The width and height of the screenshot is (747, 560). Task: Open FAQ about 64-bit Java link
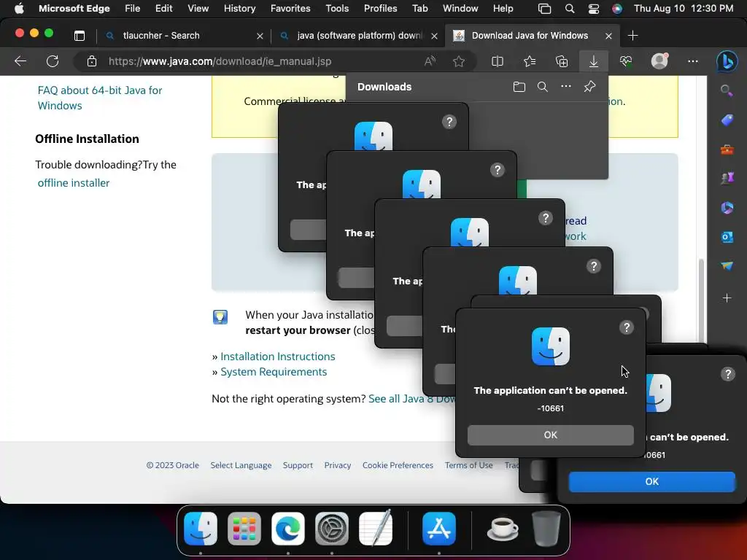coord(99,98)
